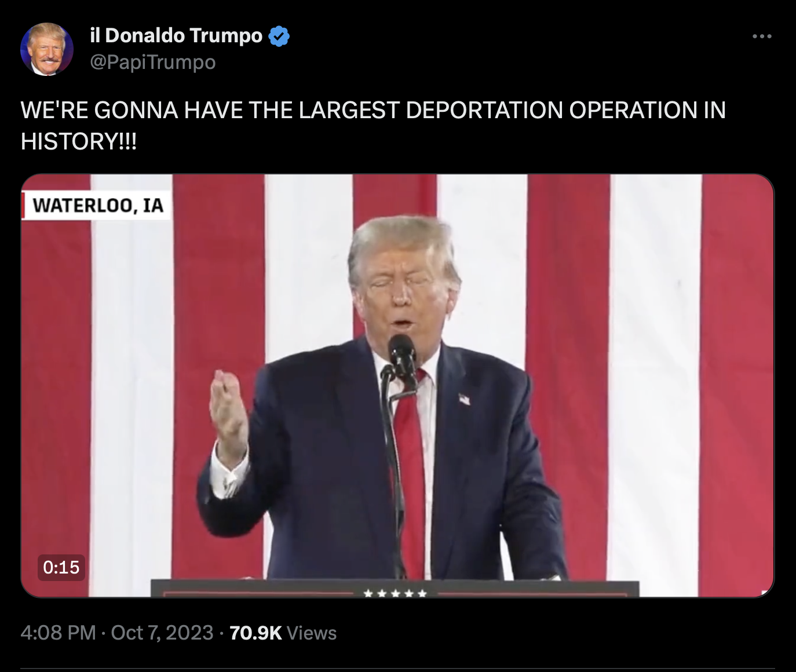Click the word HISTORY!!! in the tweet
Screen dimensions: 796x672
(x=79, y=141)
